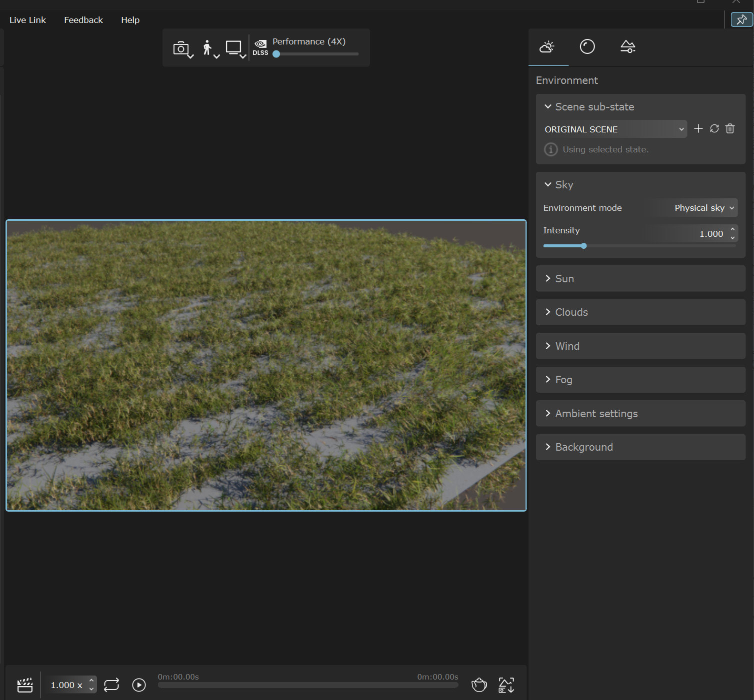This screenshot has width=754, height=700.
Task: Click the Environment panel heading
Action: click(x=567, y=80)
